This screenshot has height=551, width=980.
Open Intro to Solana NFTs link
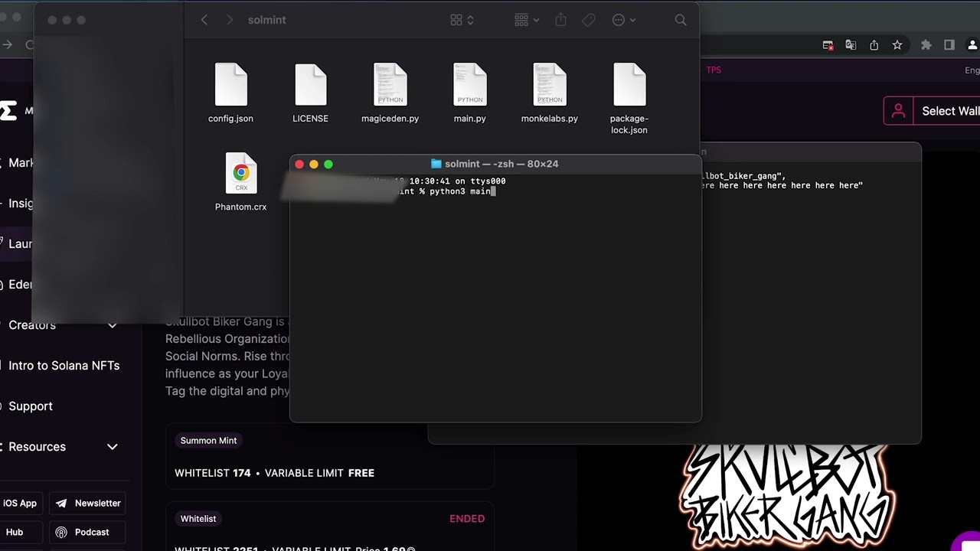(x=64, y=366)
